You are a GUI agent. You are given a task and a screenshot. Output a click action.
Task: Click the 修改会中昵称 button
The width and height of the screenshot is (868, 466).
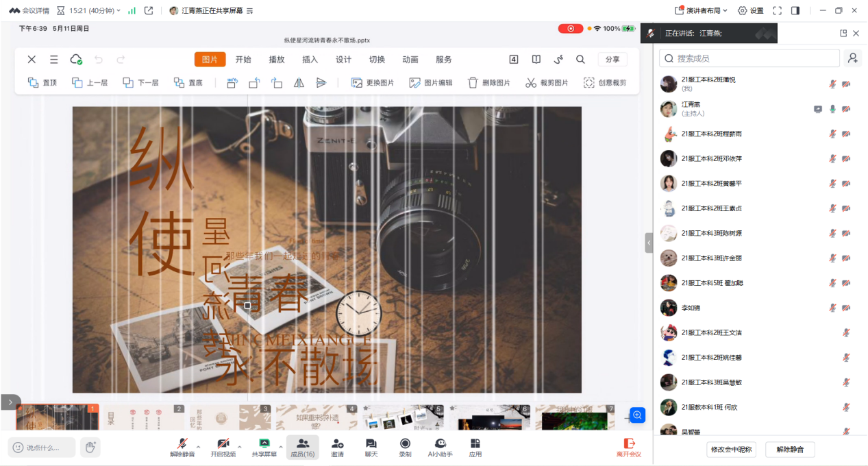pyautogui.click(x=732, y=450)
